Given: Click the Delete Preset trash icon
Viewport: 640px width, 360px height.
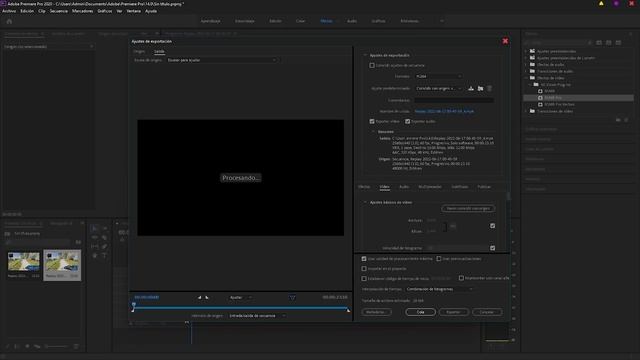Looking at the screenshot, I should pyautogui.click(x=489, y=88).
